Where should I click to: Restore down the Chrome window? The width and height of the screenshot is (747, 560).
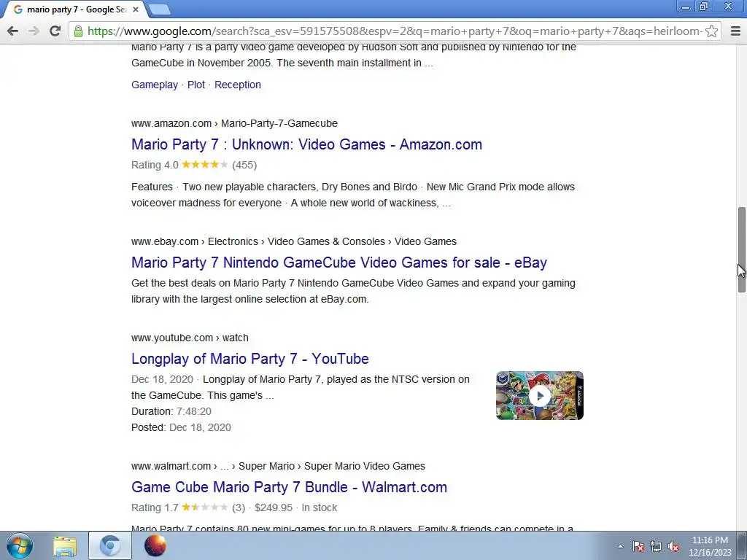point(703,7)
